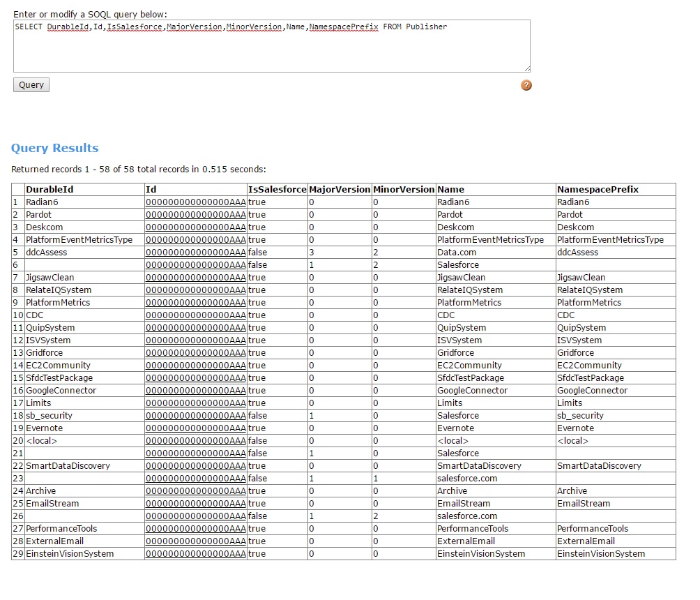Image resolution: width=700 pixels, height=600 pixels.
Task: Click EC2Community in the Name column
Action: pyautogui.click(x=470, y=365)
